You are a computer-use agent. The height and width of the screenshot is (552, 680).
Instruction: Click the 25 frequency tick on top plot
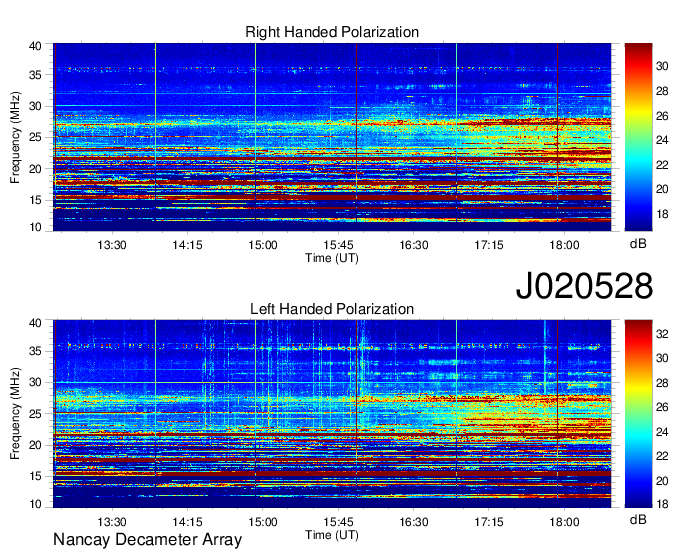(x=35, y=137)
